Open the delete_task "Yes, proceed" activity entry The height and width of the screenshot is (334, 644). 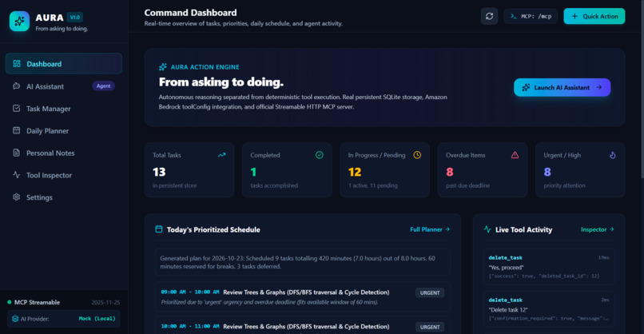549,267
